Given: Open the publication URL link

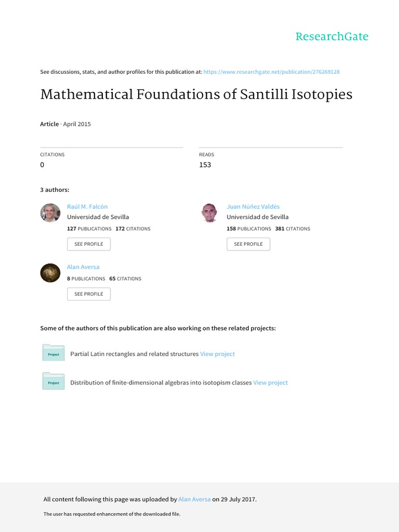Looking at the screenshot, I should click(271, 72).
